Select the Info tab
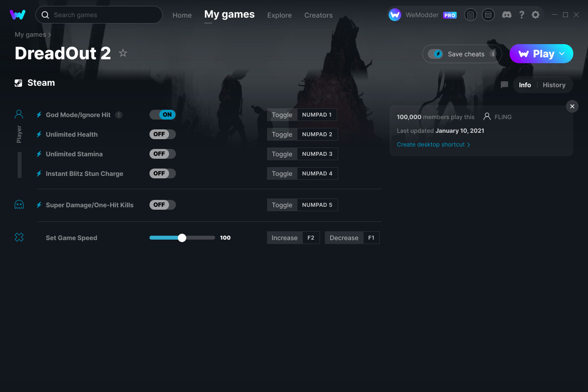This screenshot has width=588, height=392. click(525, 85)
